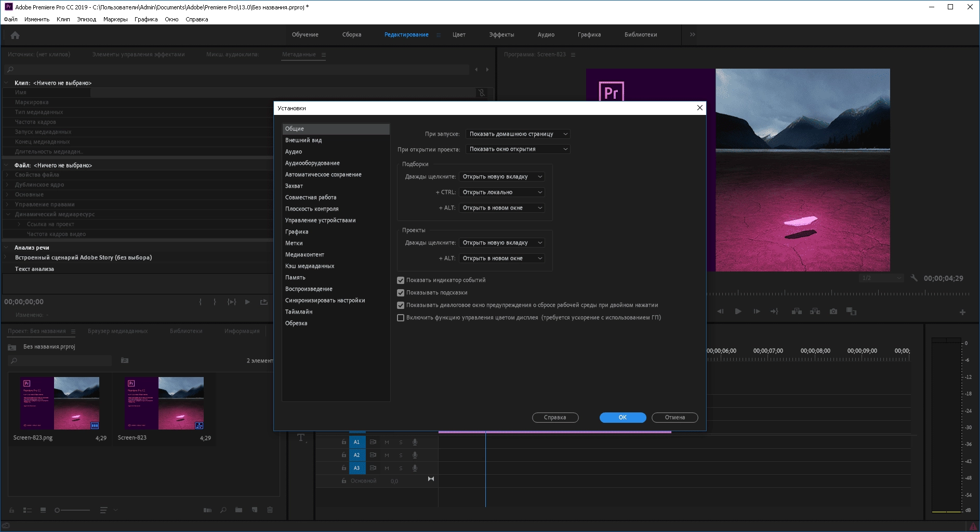Select 'Внешний вид' preferences category
980x532 pixels.
coord(336,140)
